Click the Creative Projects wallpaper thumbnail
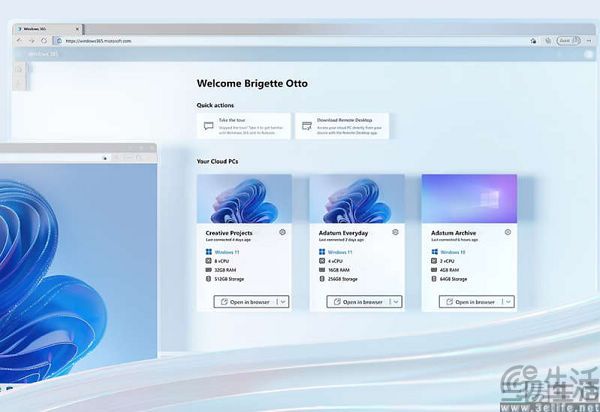 244,198
